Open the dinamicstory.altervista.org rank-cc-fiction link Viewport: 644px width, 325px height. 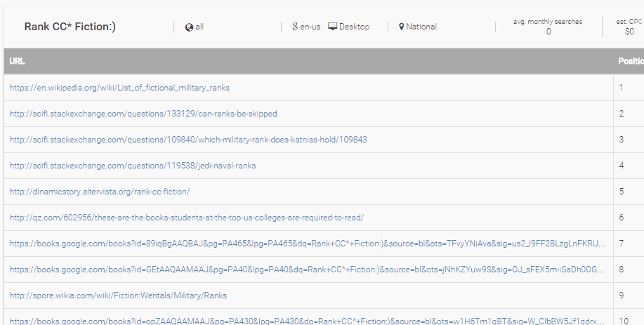[x=100, y=192]
